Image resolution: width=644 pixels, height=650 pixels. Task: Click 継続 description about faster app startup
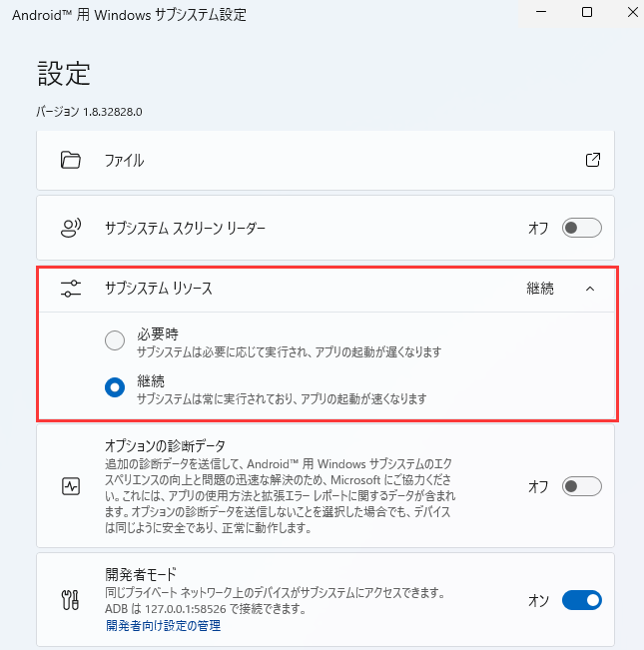(x=282, y=398)
